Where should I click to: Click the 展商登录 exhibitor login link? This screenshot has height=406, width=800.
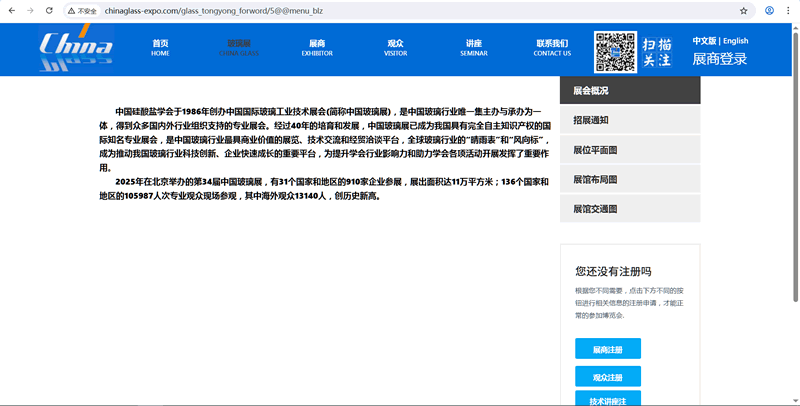pos(720,59)
